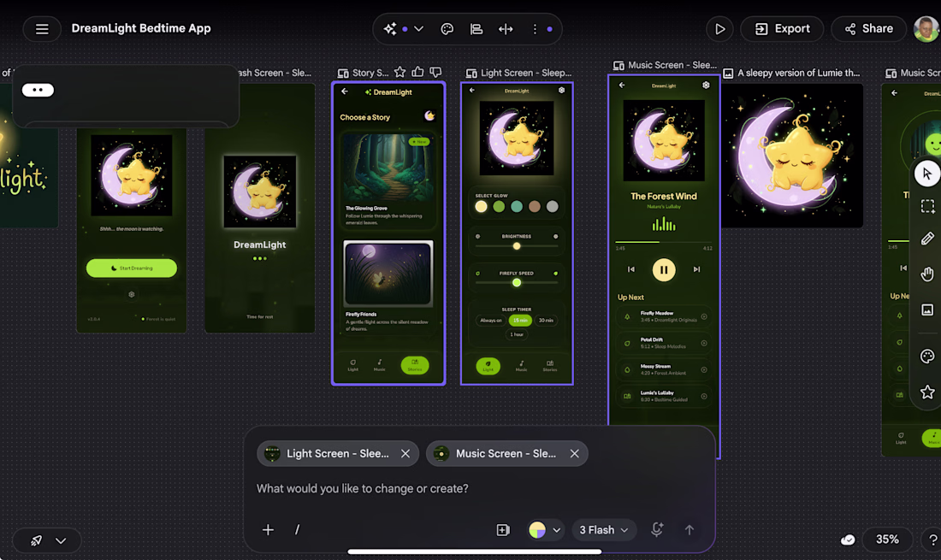
Task: Click the send arrow button in prompt
Action: (689, 529)
